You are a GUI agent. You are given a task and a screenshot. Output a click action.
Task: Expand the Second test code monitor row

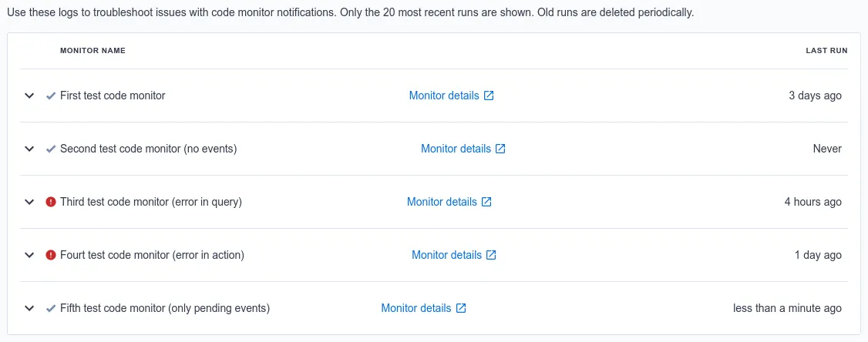tap(29, 149)
